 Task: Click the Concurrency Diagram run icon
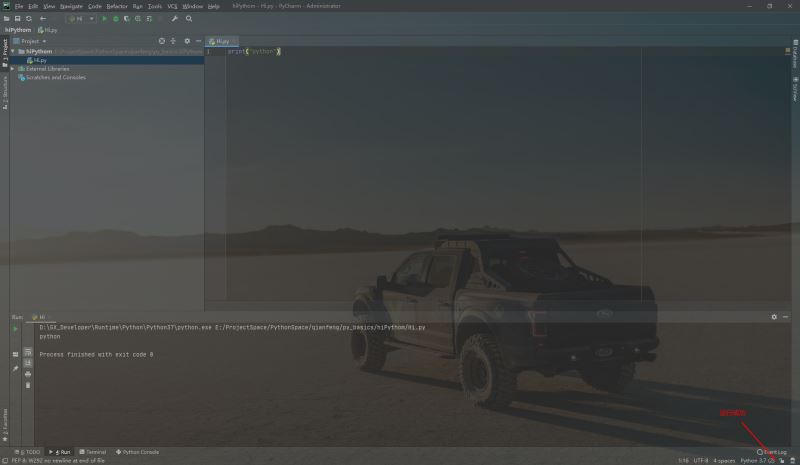tap(149, 19)
